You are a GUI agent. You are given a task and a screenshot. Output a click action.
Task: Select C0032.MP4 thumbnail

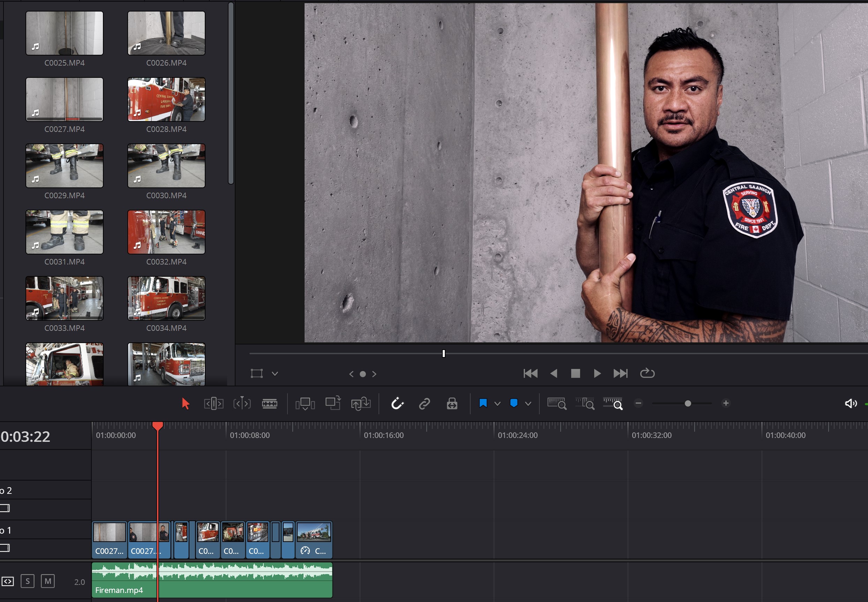tap(166, 232)
